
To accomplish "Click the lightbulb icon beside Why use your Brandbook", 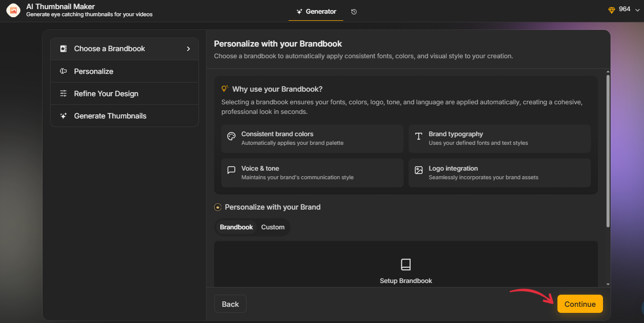I will (225, 89).
